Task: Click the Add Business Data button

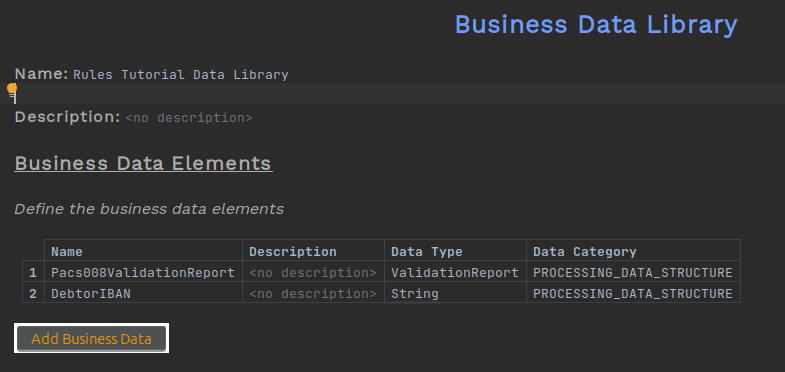Action: point(91,338)
